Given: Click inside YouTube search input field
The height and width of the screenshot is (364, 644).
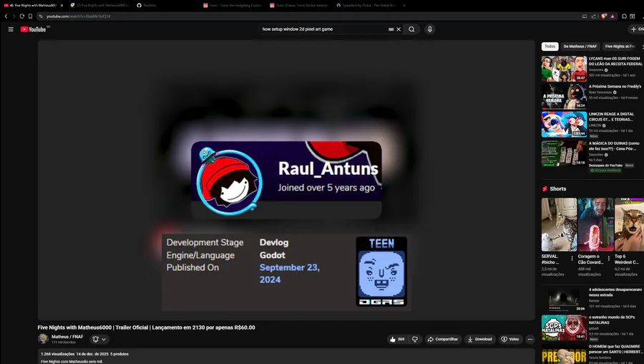Looking at the screenshot, I should [323, 29].
